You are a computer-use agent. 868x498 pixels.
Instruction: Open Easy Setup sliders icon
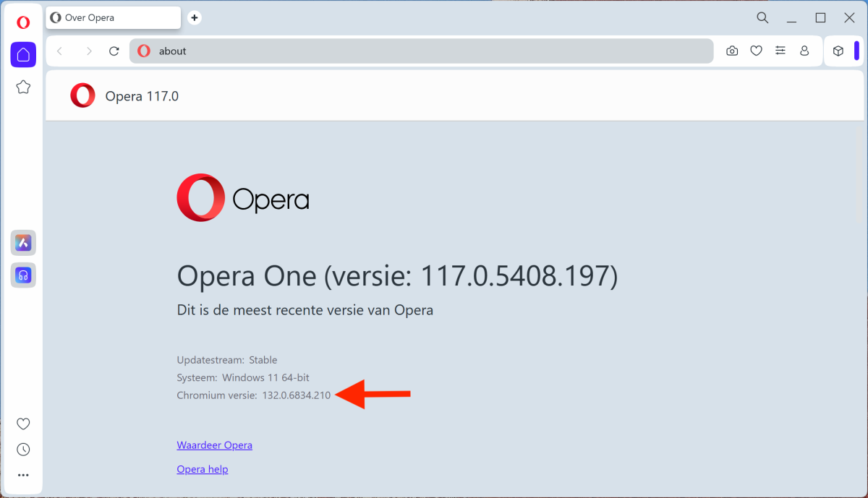tap(780, 51)
